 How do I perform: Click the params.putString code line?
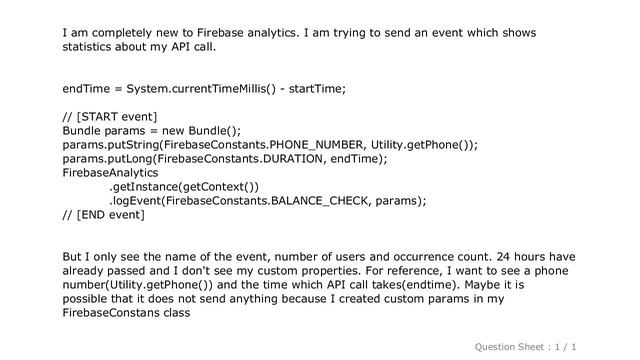point(270,145)
